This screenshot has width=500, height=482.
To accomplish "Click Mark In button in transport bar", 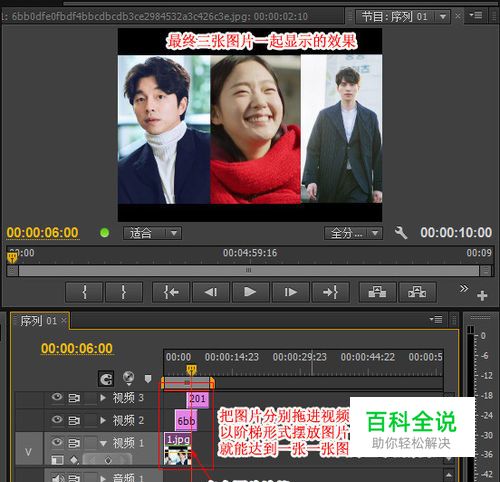I will coord(84,292).
